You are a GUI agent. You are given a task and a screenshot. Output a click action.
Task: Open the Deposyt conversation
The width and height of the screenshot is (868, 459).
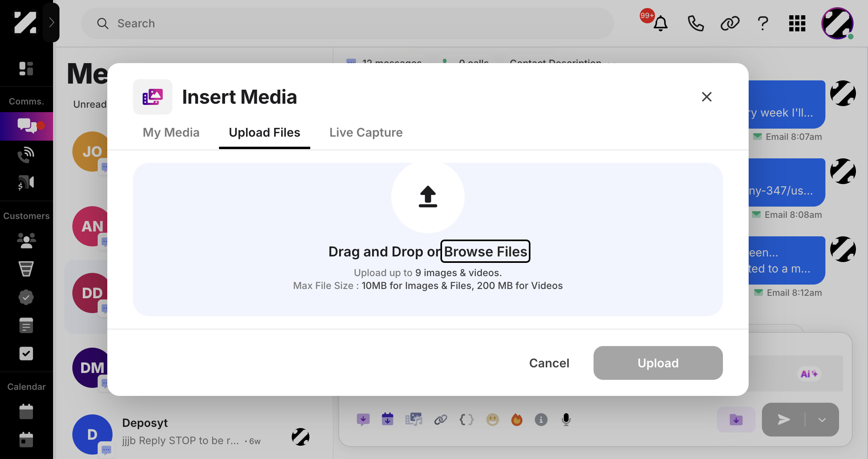(x=193, y=434)
